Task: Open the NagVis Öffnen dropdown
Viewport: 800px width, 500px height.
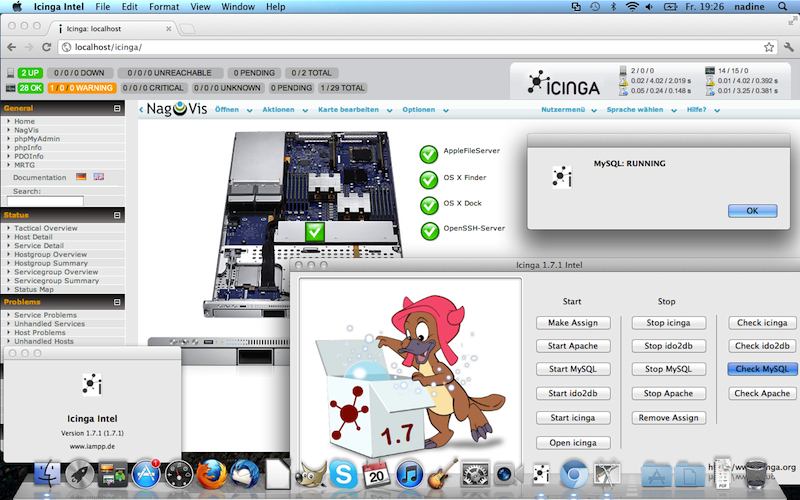Action: pyautogui.click(x=233, y=110)
